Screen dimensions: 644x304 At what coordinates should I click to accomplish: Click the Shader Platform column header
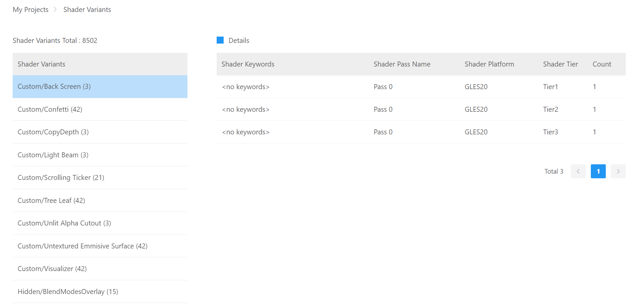click(x=489, y=64)
